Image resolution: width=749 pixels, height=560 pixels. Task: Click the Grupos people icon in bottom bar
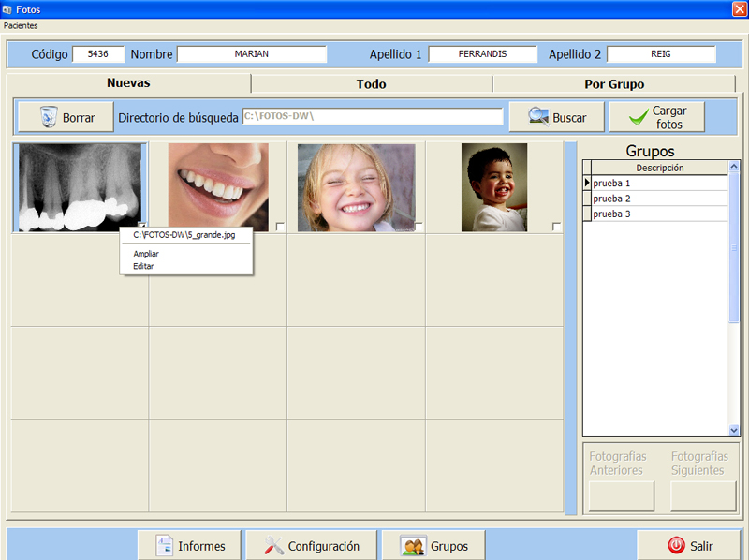[414, 546]
